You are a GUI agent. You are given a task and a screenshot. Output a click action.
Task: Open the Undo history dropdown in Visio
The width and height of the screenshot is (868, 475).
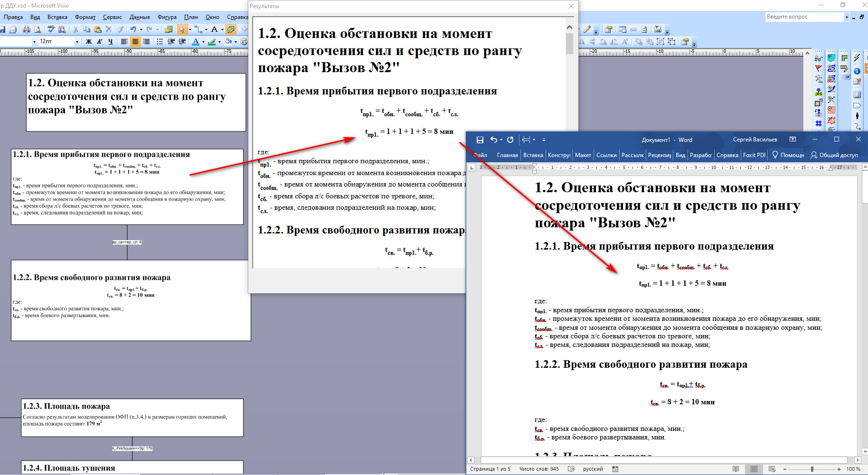(141, 29)
